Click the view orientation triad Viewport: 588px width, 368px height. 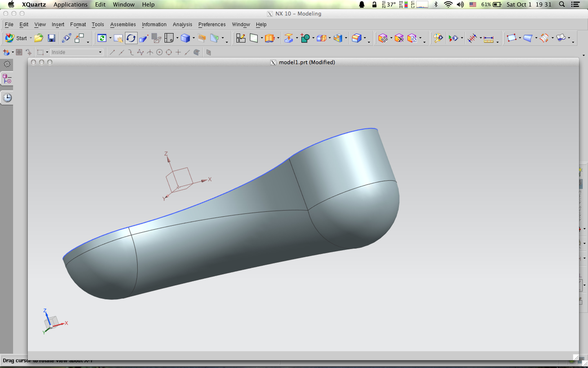click(x=55, y=322)
